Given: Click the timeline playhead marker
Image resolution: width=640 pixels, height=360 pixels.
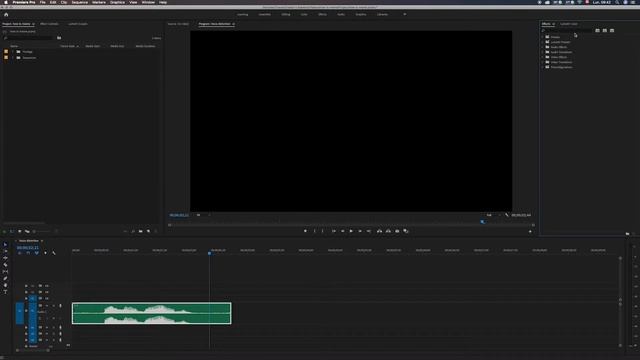Looking at the screenshot, I should 209,253.
